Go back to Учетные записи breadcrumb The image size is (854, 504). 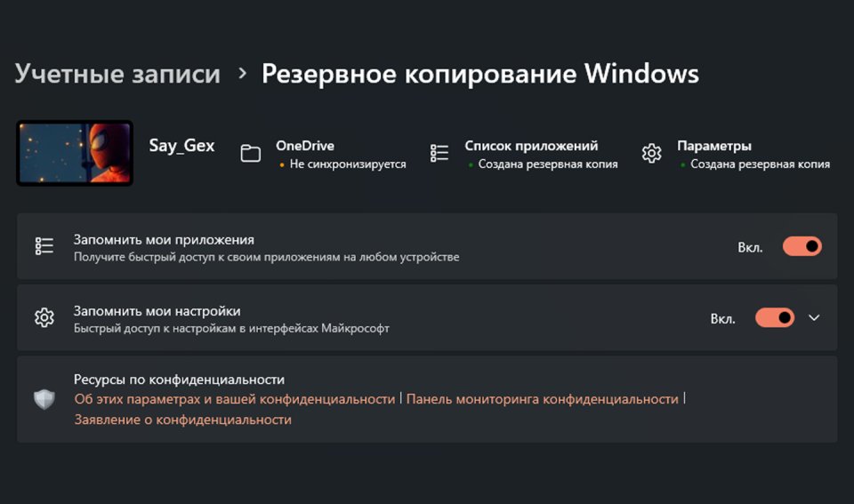117,73
